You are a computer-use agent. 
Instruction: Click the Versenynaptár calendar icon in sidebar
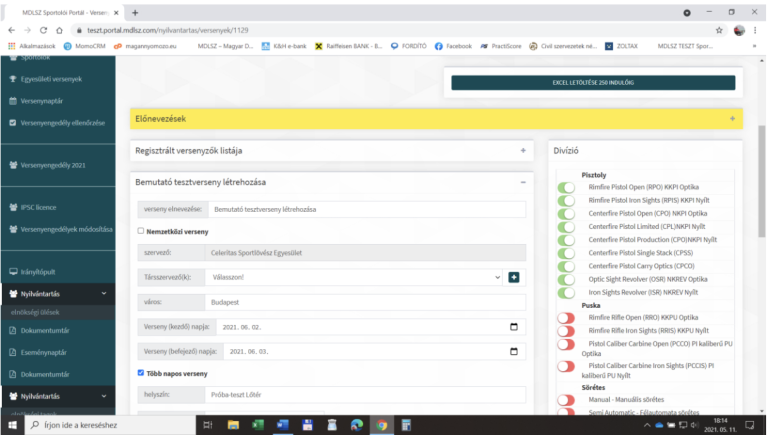point(12,101)
